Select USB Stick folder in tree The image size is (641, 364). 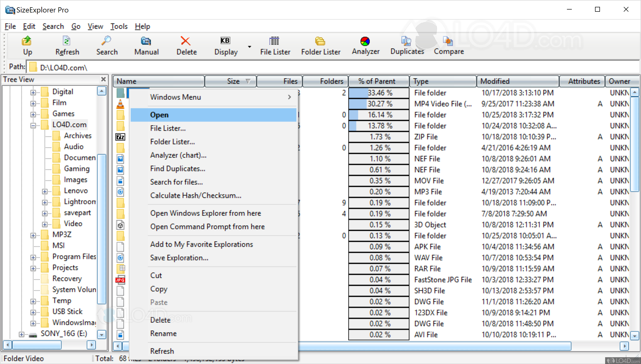[x=67, y=312]
